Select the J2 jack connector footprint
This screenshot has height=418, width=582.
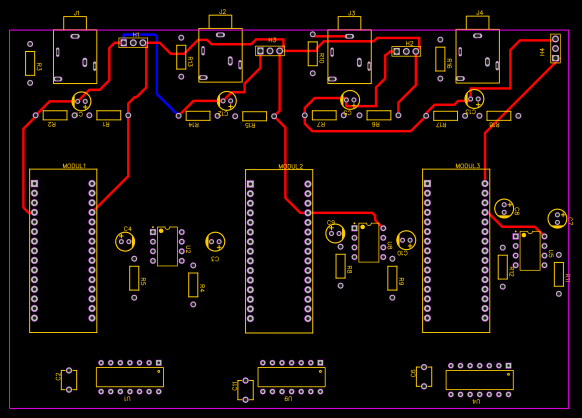(220, 49)
